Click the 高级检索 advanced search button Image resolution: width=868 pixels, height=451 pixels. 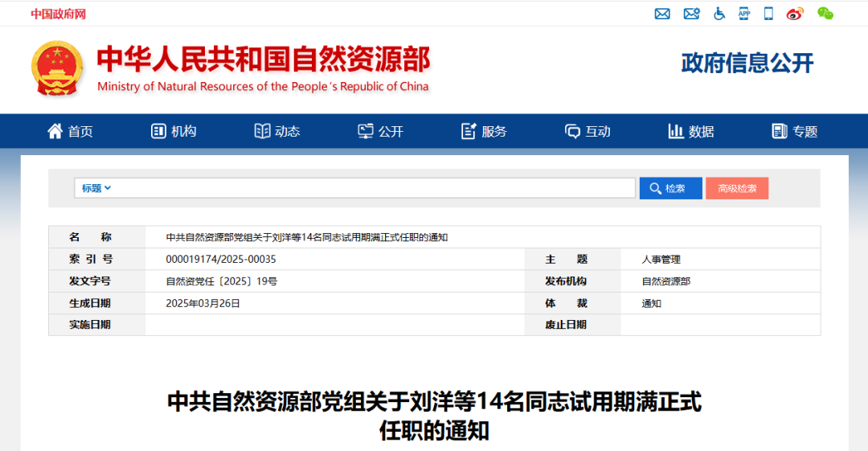(x=737, y=188)
